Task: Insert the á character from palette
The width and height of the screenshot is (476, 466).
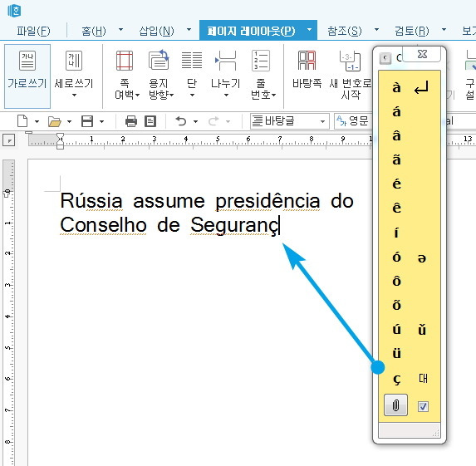Action: 396,111
